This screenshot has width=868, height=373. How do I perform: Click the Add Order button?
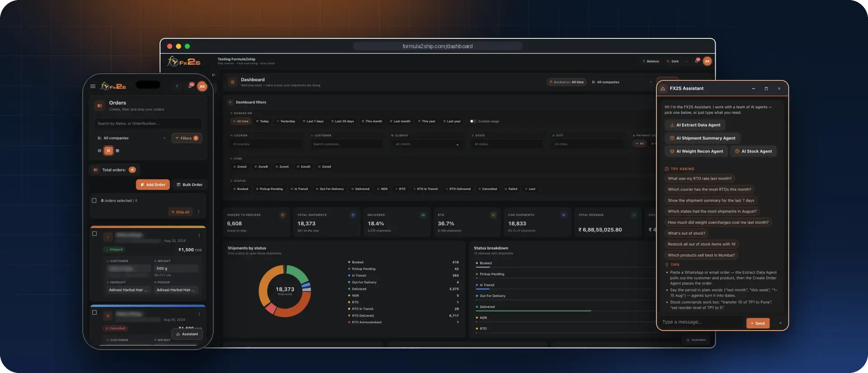pos(153,184)
